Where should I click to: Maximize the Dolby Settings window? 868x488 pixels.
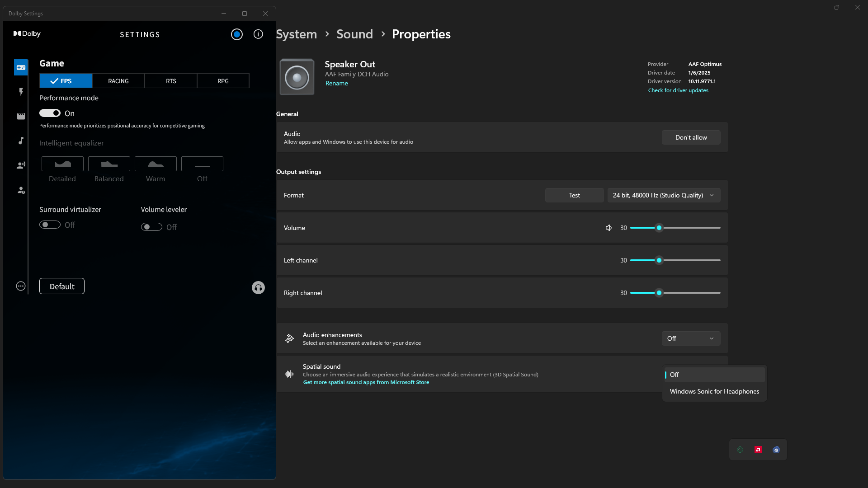click(245, 14)
